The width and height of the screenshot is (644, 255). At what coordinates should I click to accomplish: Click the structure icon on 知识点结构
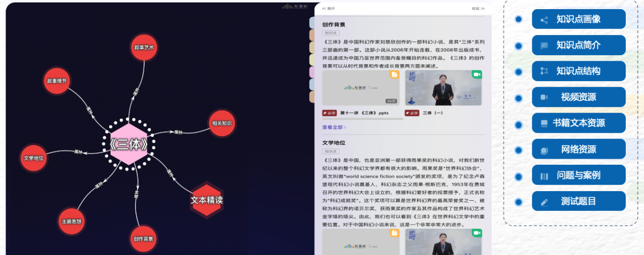[544, 71]
